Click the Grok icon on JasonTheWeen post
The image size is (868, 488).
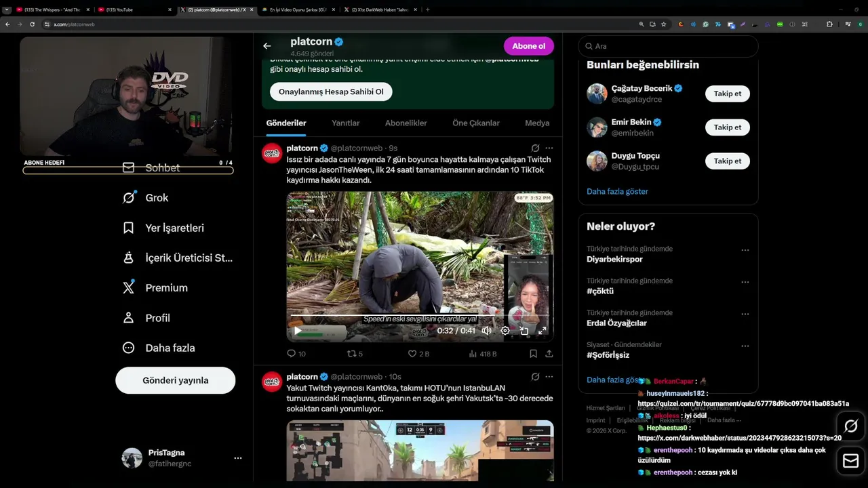pyautogui.click(x=535, y=148)
